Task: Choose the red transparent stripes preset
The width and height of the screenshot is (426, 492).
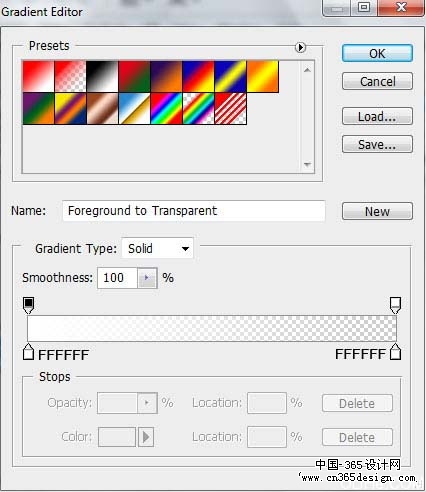Action: 230,109
